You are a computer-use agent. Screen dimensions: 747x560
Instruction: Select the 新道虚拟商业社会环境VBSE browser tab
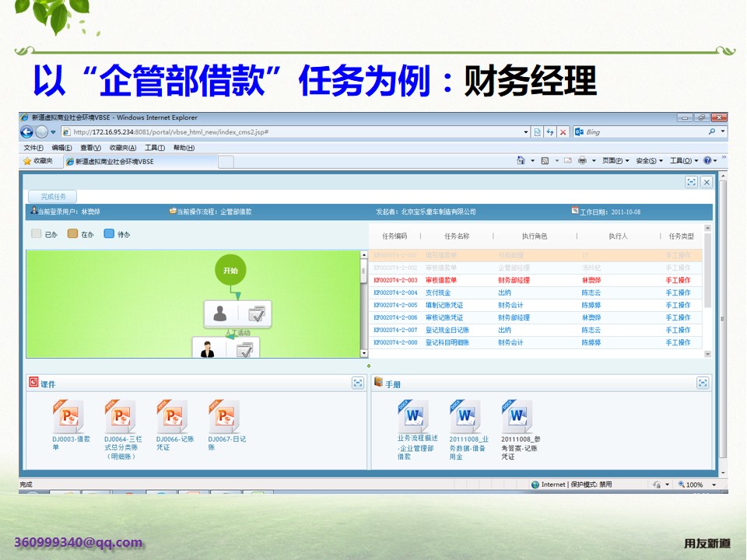tap(141, 162)
